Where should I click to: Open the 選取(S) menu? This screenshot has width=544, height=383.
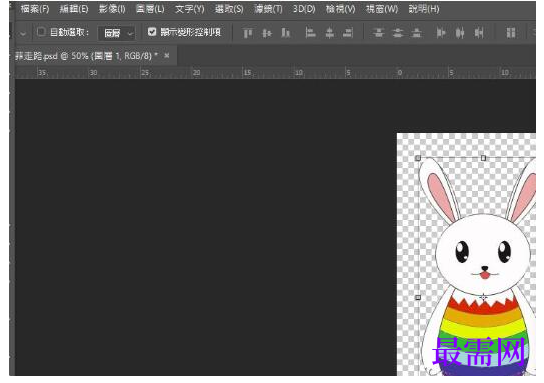point(229,9)
